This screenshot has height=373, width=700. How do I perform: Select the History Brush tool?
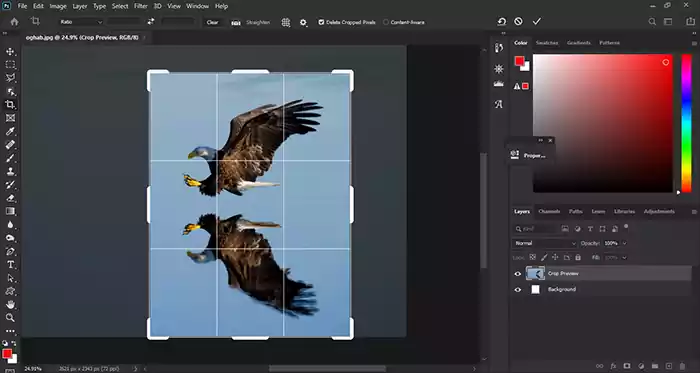[x=10, y=185]
